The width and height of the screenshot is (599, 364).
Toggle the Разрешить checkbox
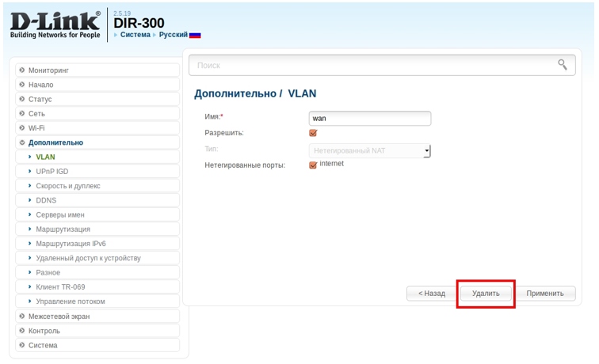tap(313, 133)
